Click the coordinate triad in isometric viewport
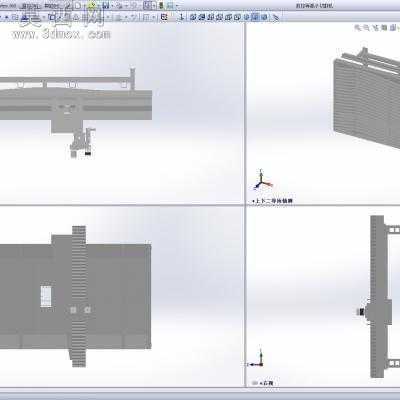Viewport: 400px width, 400px height. (x=263, y=180)
